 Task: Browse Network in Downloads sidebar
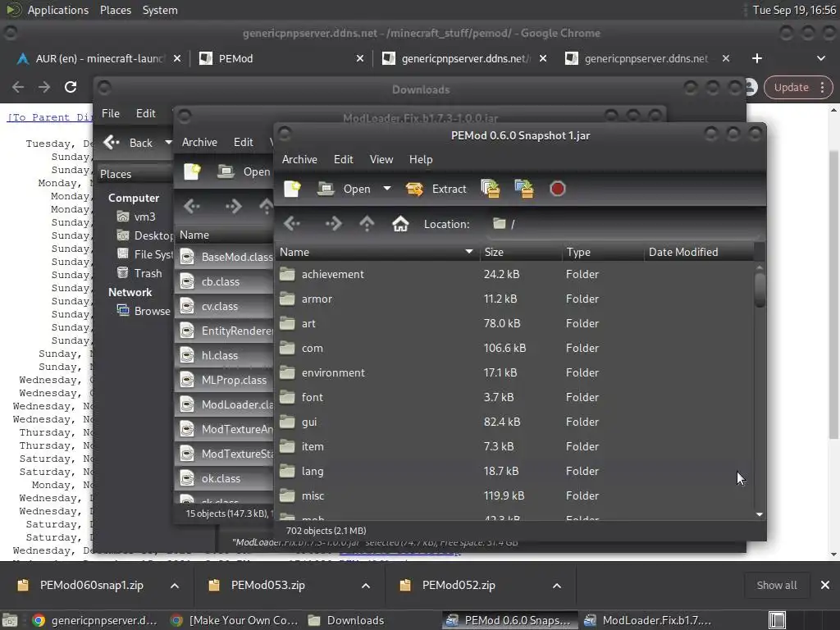tap(144, 311)
